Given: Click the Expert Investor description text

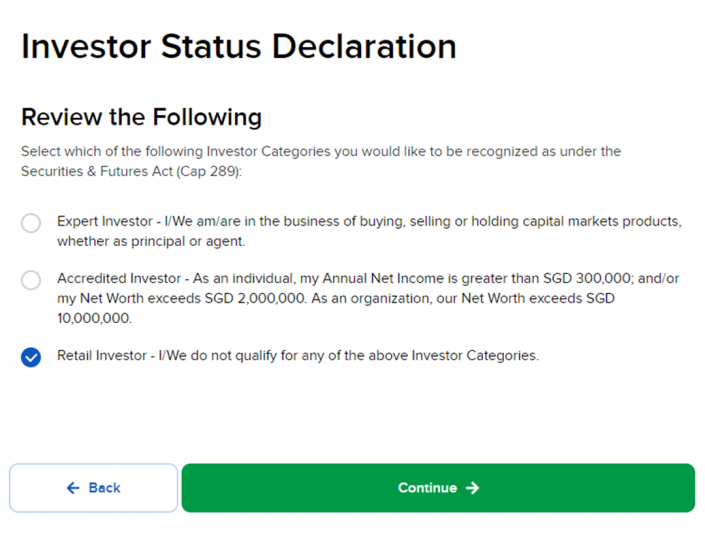Looking at the screenshot, I should click(368, 221).
